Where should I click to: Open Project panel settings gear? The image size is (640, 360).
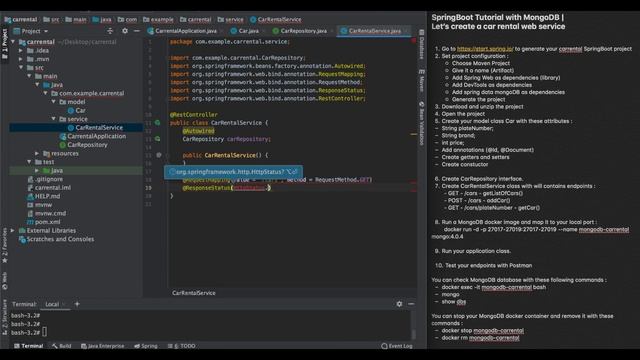125,31
